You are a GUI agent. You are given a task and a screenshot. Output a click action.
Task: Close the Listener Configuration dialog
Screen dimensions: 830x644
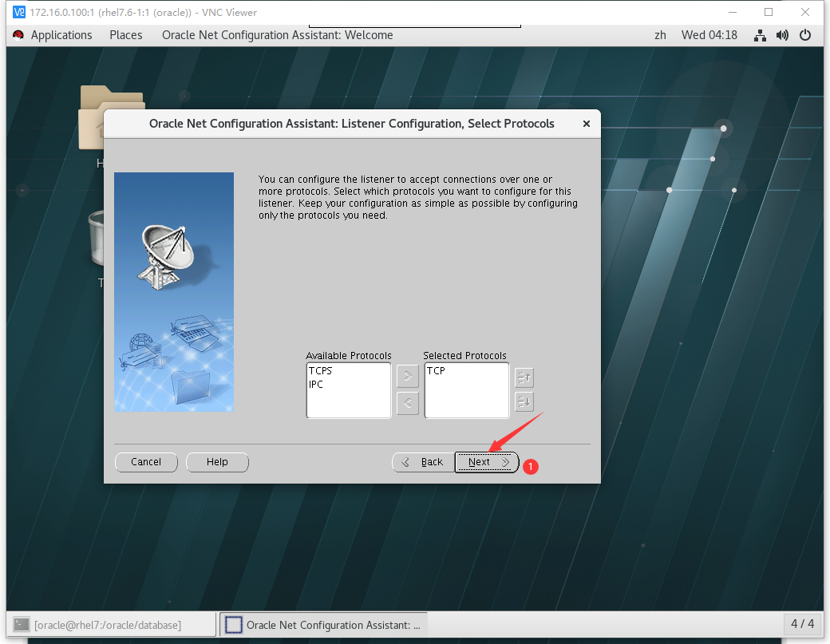(x=587, y=124)
